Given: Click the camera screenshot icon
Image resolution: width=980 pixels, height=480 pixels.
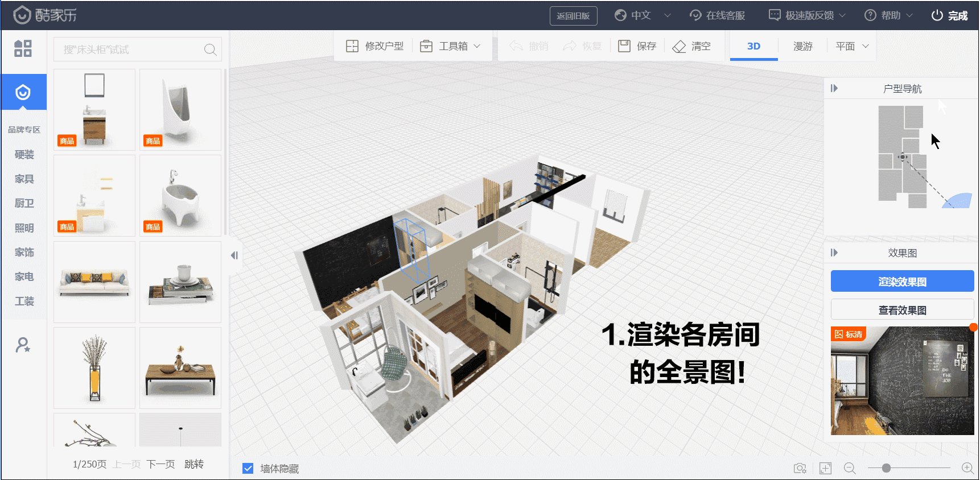Looking at the screenshot, I should [800, 468].
